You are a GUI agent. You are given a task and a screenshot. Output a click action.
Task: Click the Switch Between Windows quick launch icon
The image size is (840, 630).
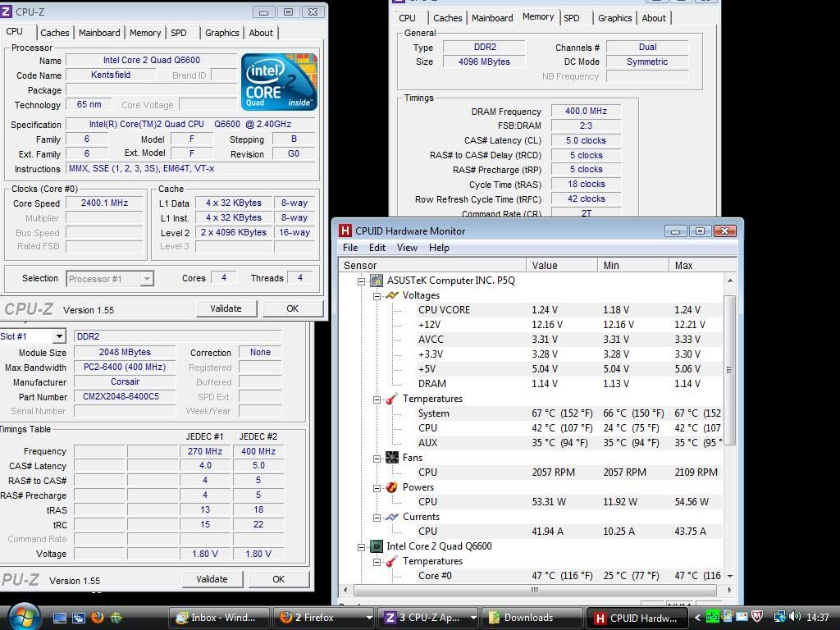(78, 618)
